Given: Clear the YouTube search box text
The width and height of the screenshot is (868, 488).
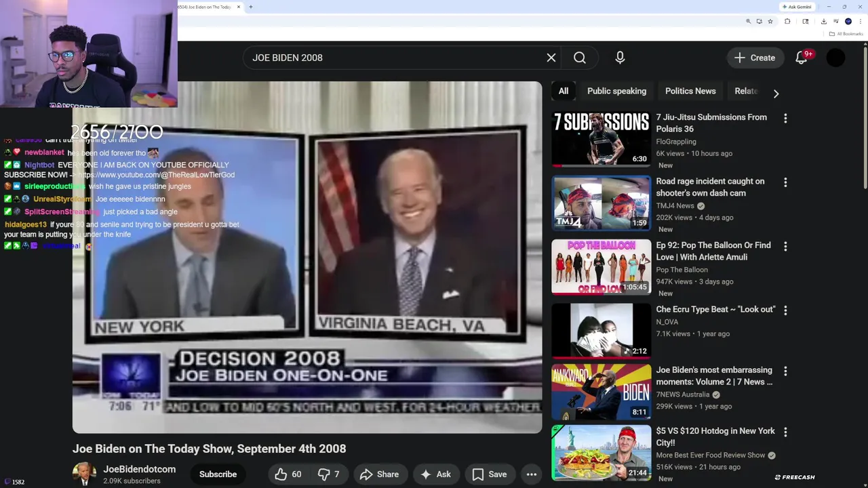Looking at the screenshot, I should tap(551, 58).
